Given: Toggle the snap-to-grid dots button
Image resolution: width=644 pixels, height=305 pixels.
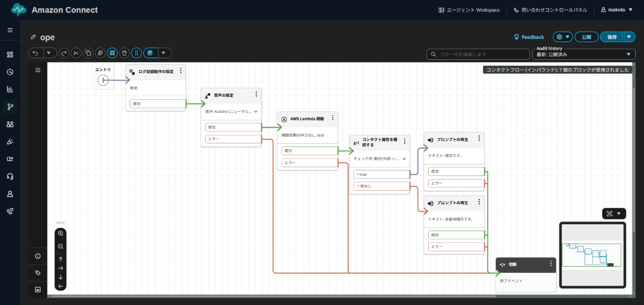Looking at the screenshot, I should (136, 53).
